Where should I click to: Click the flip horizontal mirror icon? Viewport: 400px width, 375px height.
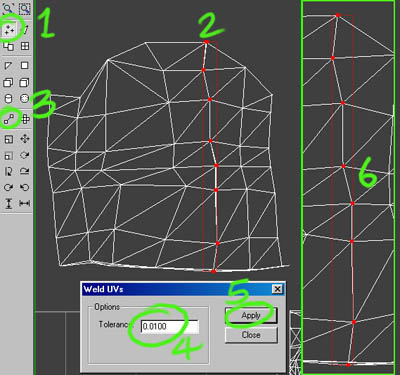click(x=8, y=171)
